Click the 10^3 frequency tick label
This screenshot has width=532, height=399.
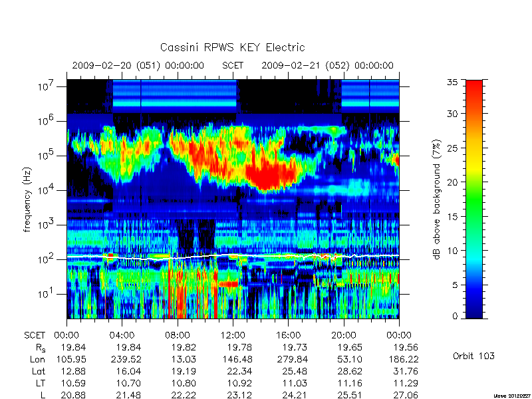47,225
